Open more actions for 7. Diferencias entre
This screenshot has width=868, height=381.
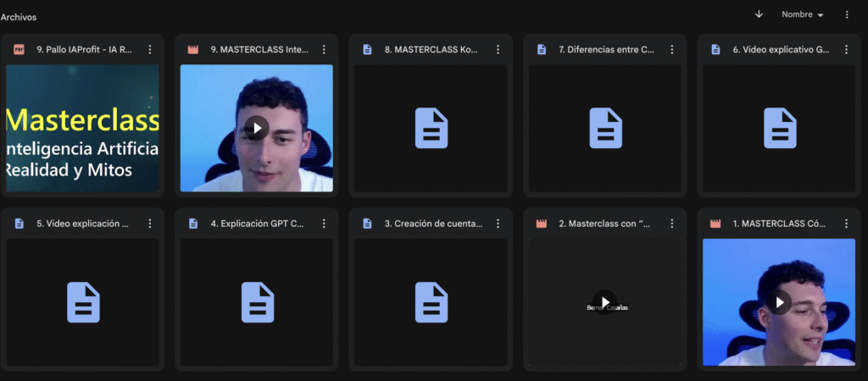pos(673,50)
